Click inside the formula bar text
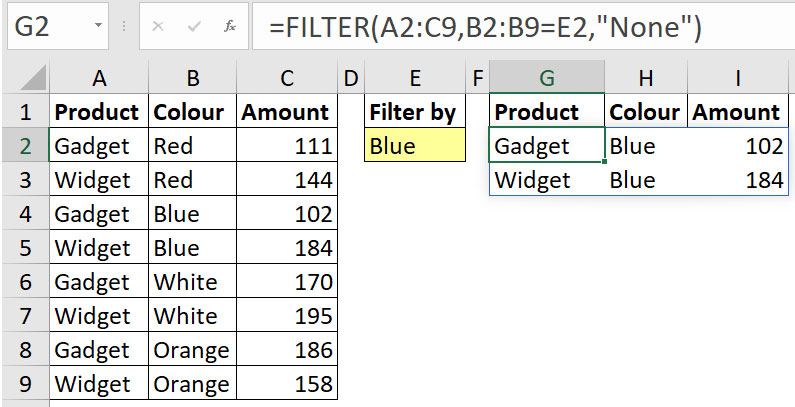 tap(485, 26)
